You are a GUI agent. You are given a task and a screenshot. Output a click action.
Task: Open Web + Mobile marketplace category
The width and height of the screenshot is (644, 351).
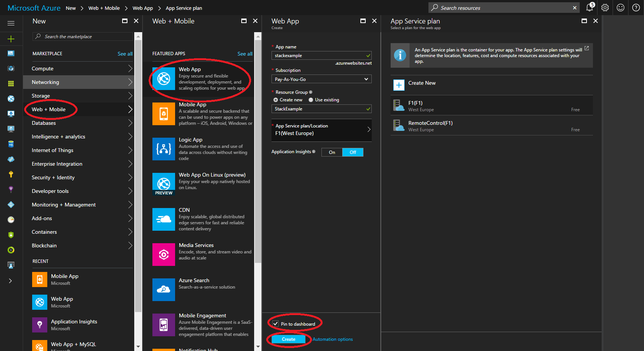[x=78, y=109]
